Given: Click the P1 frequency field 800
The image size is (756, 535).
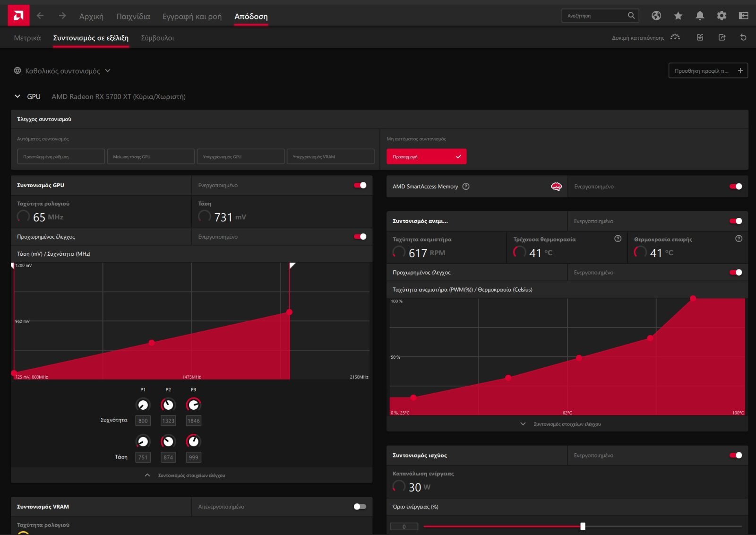Looking at the screenshot, I should click(x=143, y=421).
